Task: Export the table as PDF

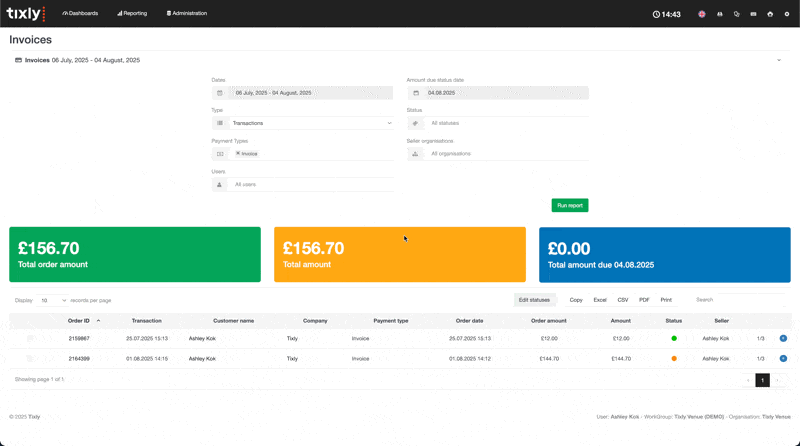Action: (x=644, y=300)
